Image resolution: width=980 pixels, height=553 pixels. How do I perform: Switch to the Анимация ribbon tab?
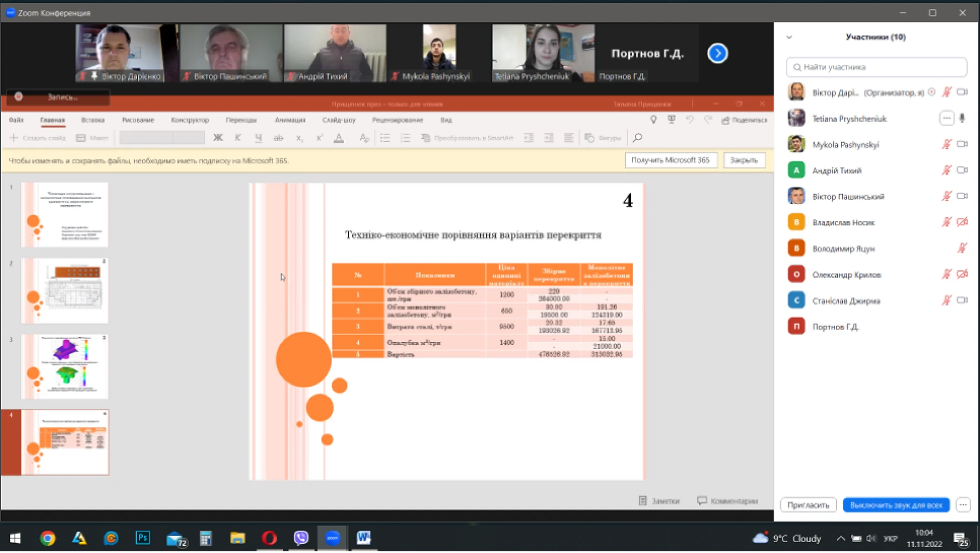[x=290, y=119]
